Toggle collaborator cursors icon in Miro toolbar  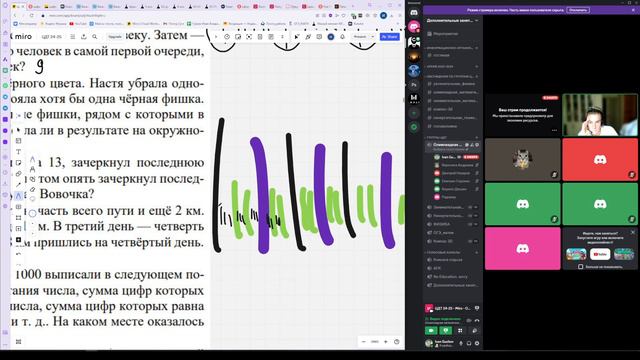coord(297,37)
